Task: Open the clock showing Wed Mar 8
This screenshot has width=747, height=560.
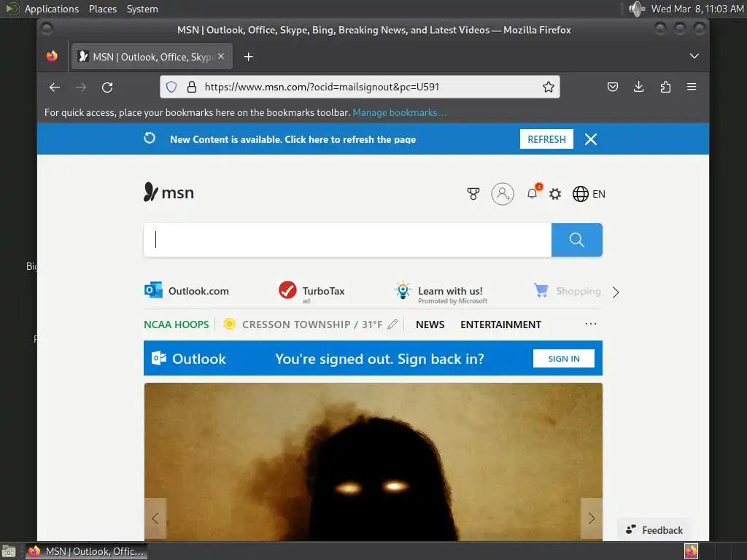Action: pyautogui.click(x=697, y=9)
